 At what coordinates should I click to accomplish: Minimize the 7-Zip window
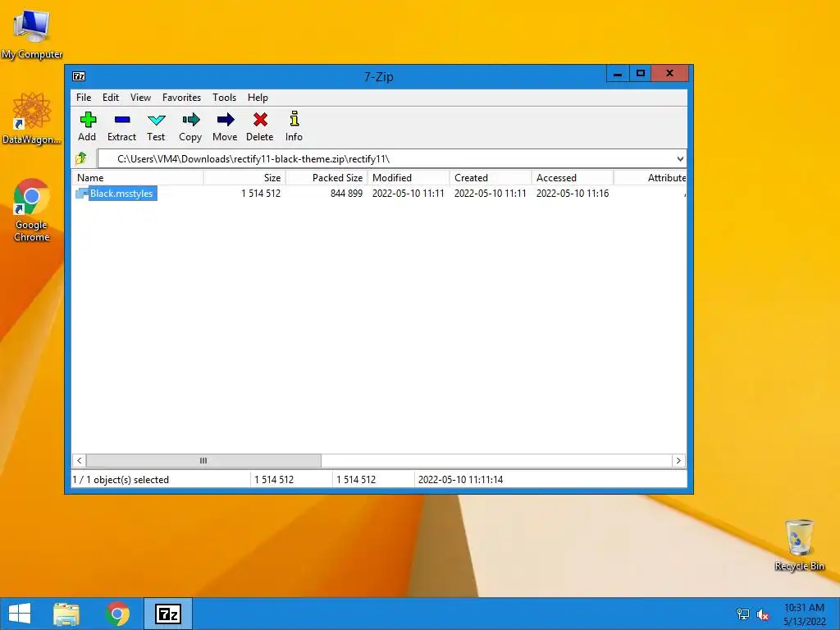[618, 74]
